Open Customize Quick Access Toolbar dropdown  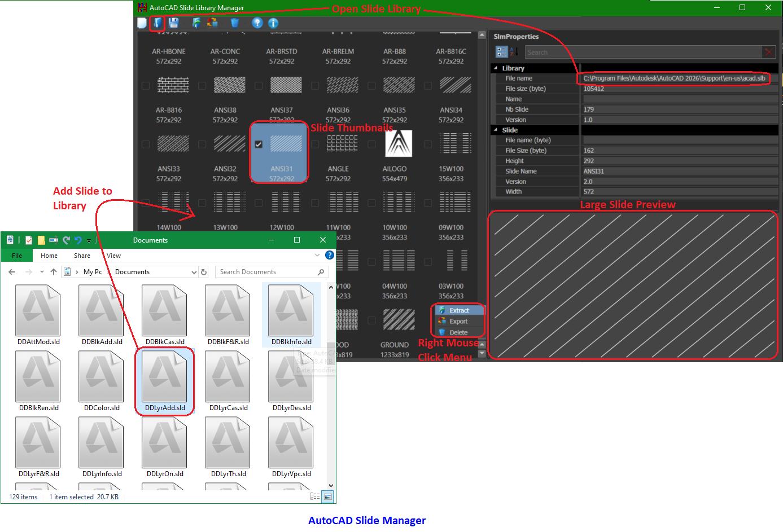pos(89,241)
